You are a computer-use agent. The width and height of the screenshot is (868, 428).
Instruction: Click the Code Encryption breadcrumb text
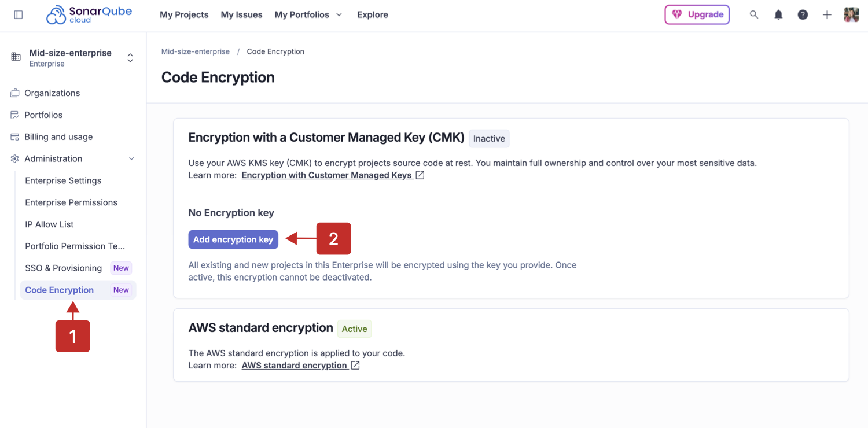point(275,51)
